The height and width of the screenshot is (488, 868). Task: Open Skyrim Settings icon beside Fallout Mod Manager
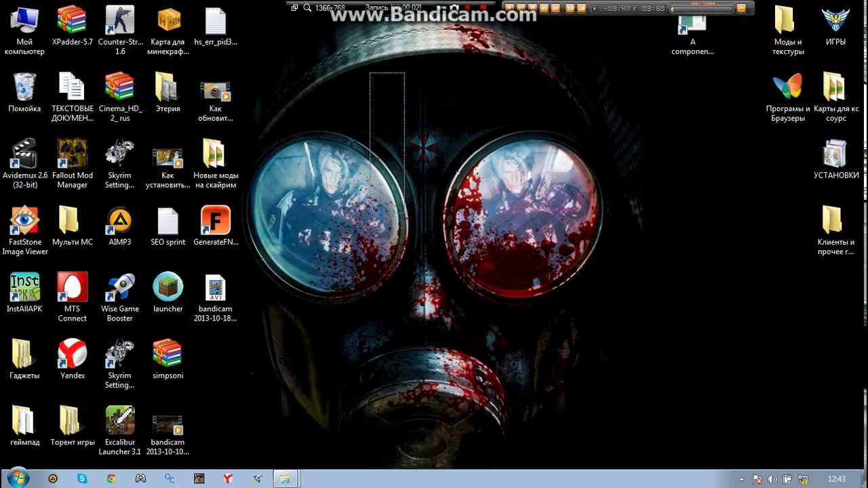[x=120, y=163]
